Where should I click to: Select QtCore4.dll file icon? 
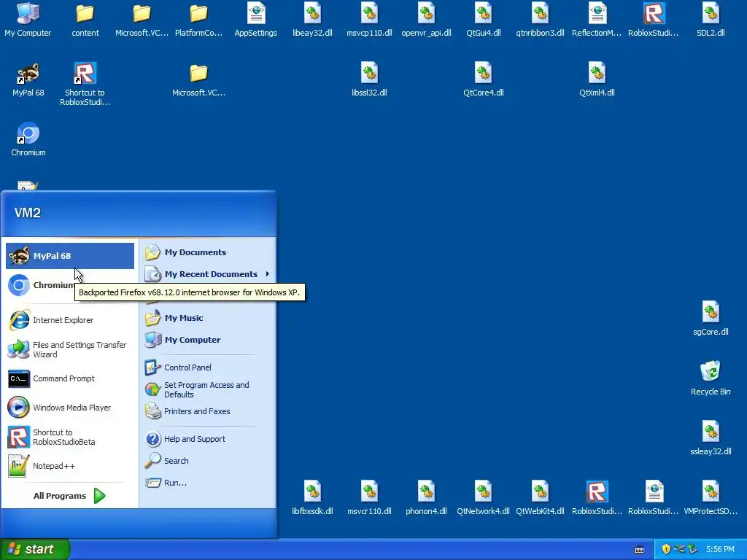click(483, 79)
